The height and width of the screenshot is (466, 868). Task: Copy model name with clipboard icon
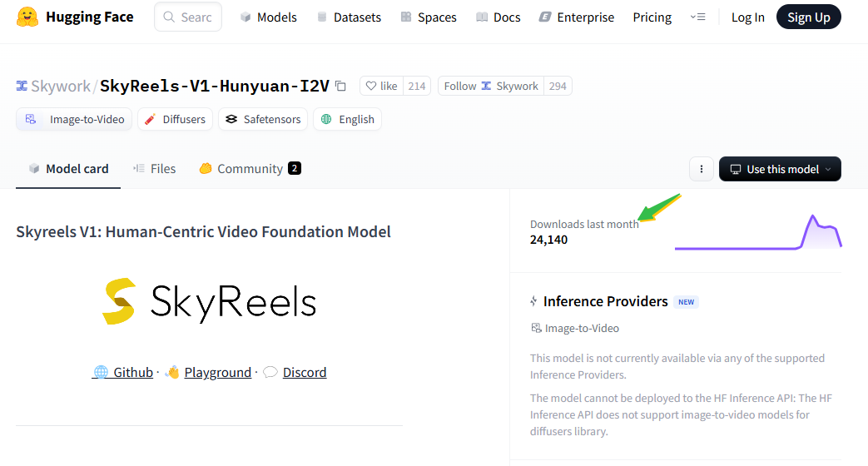click(341, 86)
